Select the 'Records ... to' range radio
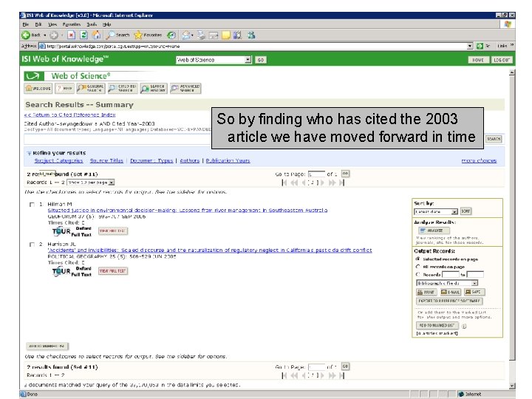This screenshot has height=399, width=532. [418, 274]
